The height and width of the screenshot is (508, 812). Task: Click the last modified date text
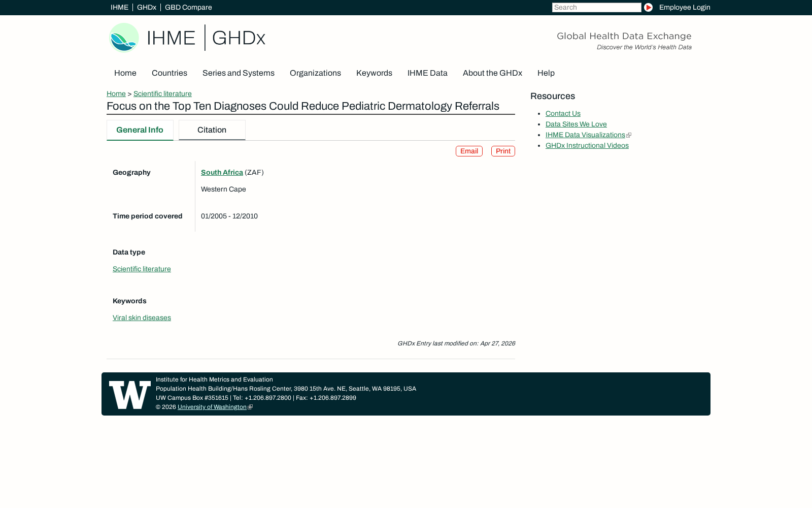click(456, 343)
